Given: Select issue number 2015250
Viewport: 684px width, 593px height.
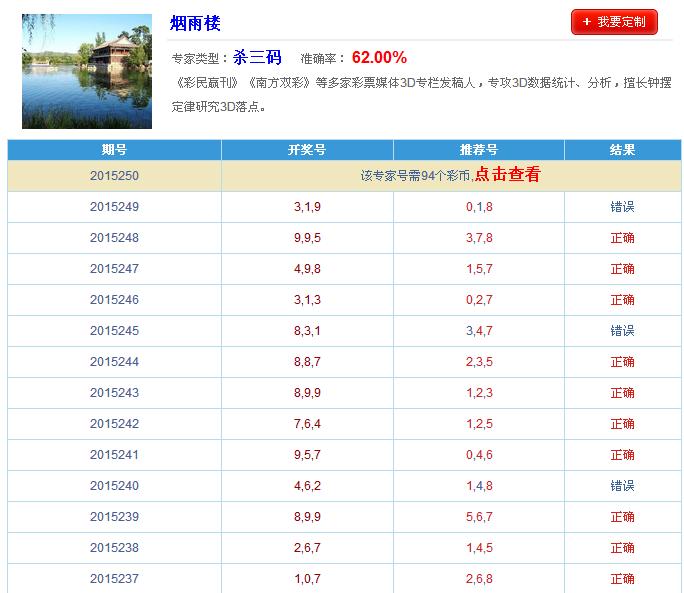Looking at the screenshot, I should coord(114,176).
